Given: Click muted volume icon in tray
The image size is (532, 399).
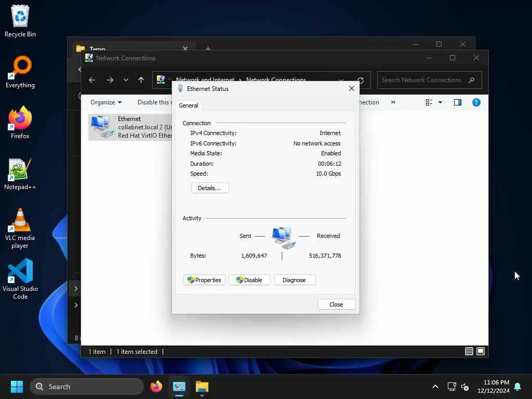Looking at the screenshot, I should pos(465,387).
